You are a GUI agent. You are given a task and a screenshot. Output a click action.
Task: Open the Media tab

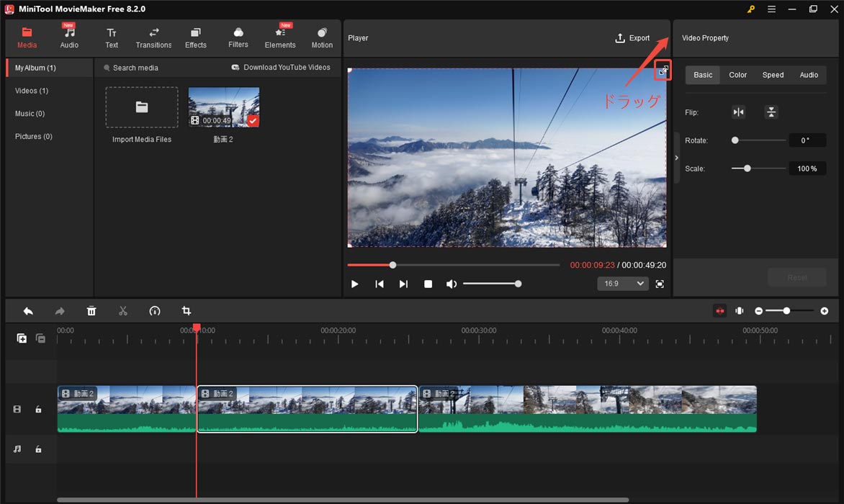[27, 38]
